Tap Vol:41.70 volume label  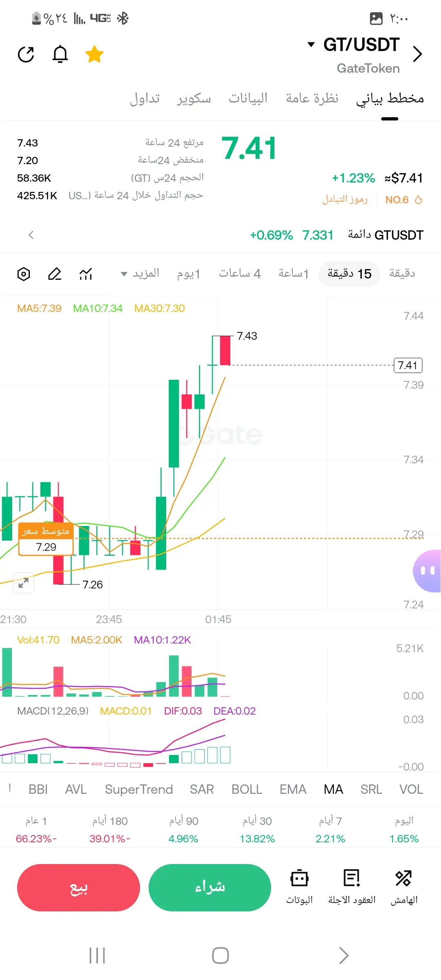38,640
